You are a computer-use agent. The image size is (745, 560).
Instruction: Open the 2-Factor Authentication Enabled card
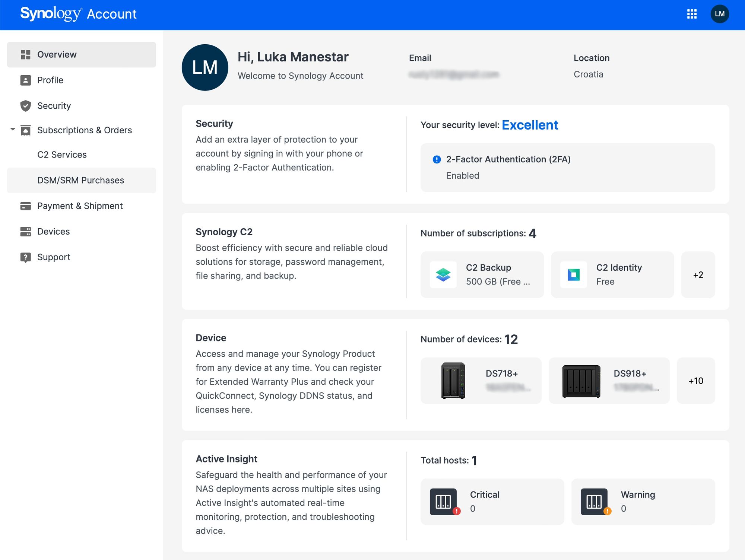point(568,168)
